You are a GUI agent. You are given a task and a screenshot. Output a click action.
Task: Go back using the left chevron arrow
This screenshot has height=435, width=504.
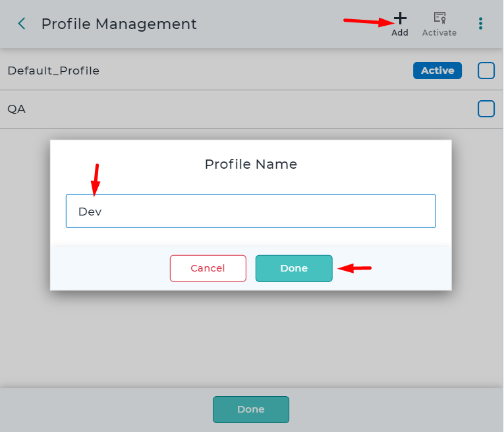(22, 24)
